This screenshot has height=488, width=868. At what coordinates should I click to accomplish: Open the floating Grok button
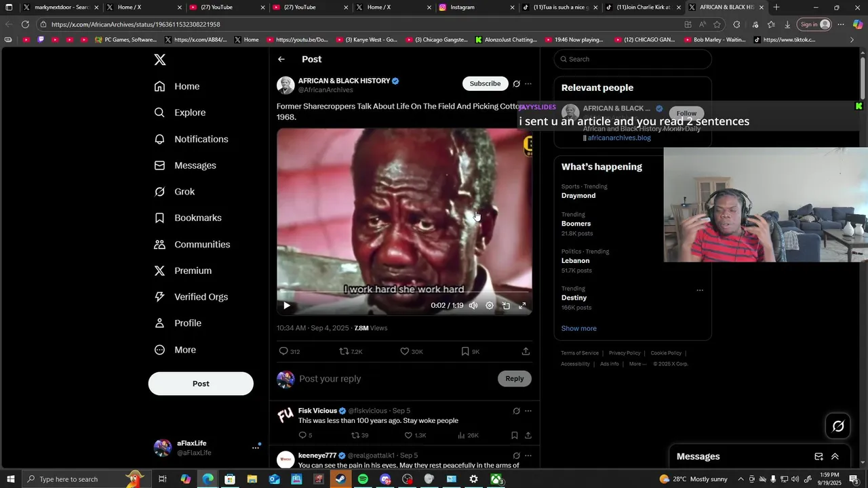pyautogui.click(x=838, y=426)
